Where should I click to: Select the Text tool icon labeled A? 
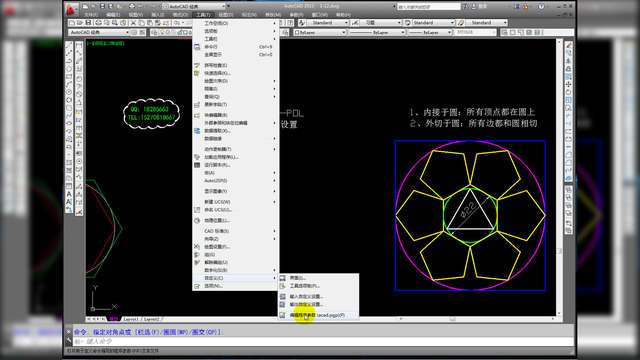tap(69, 194)
